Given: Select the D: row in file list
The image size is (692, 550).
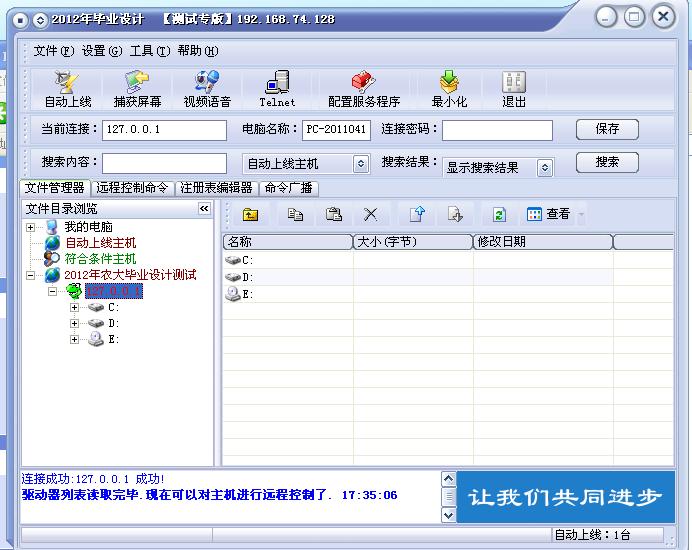Looking at the screenshot, I should click(448, 277).
